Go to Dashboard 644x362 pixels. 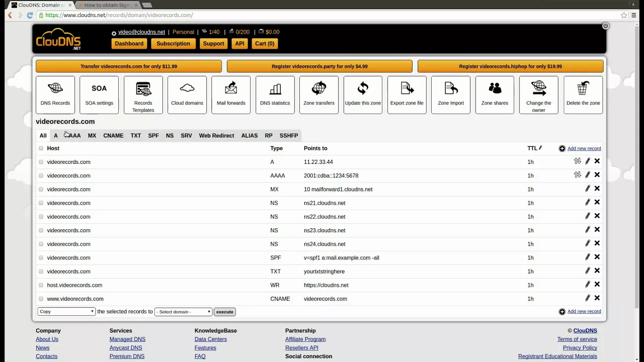click(129, 43)
